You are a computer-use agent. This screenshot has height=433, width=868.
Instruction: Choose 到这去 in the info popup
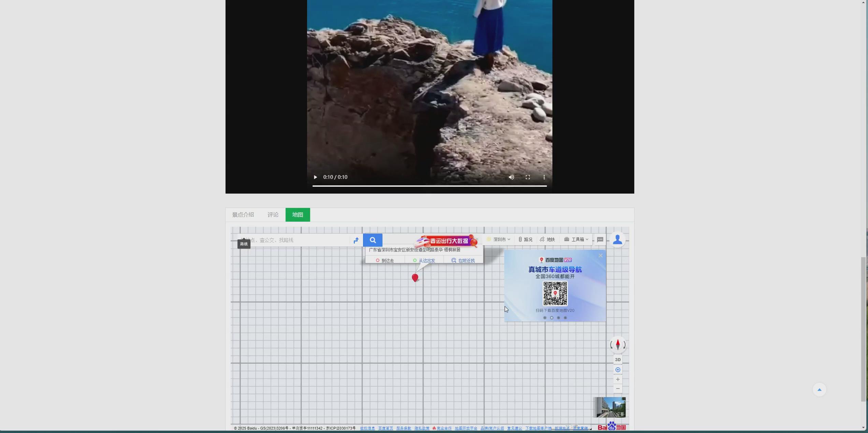coord(385,261)
